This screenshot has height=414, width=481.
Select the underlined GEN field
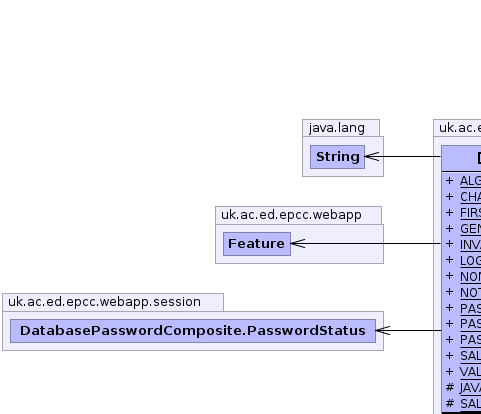coord(470,229)
